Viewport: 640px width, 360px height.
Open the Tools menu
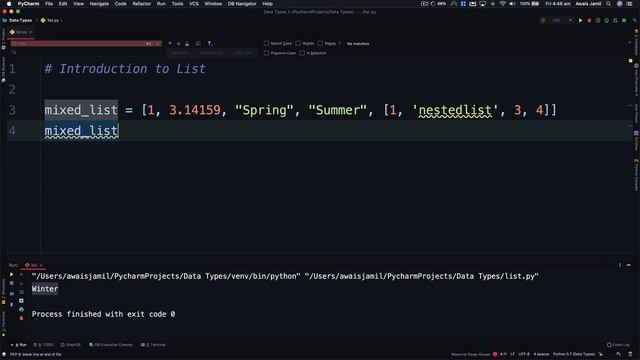click(177, 4)
